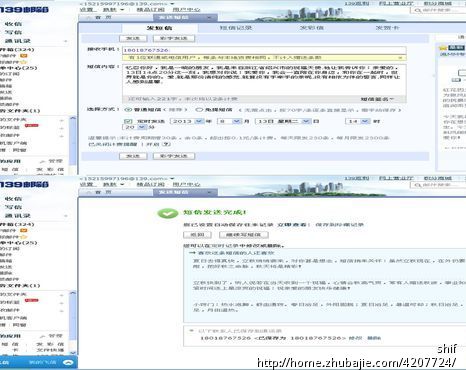
Task: Click 修改 next to saved contact 18018767526
Action: [x=355, y=338]
